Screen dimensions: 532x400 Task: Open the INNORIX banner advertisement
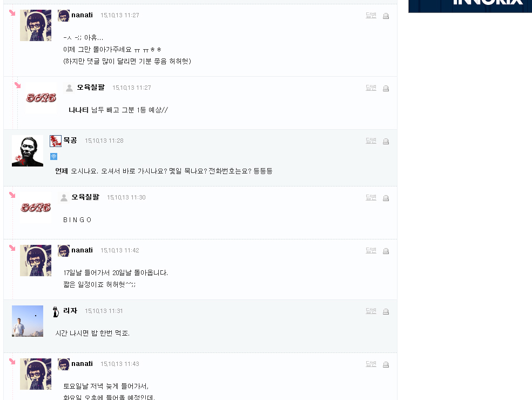tap(470, 6)
